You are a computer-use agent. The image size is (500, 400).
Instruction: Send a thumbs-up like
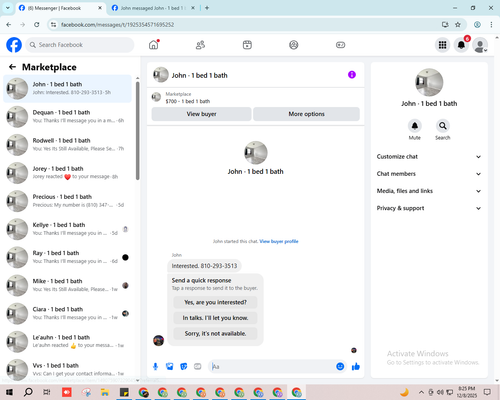[x=356, y=367]
